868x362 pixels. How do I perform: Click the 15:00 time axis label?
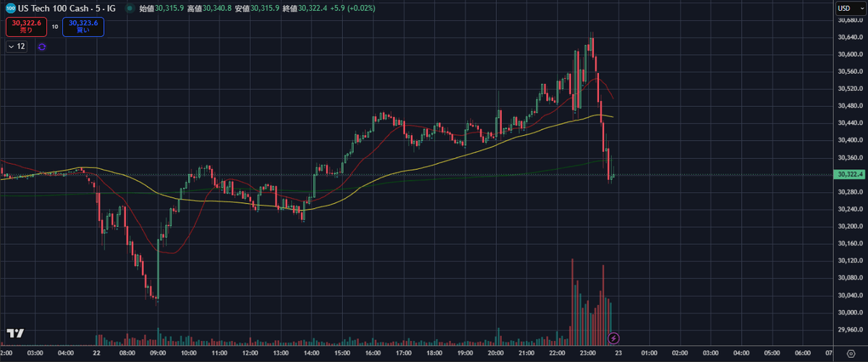(342, 353)
